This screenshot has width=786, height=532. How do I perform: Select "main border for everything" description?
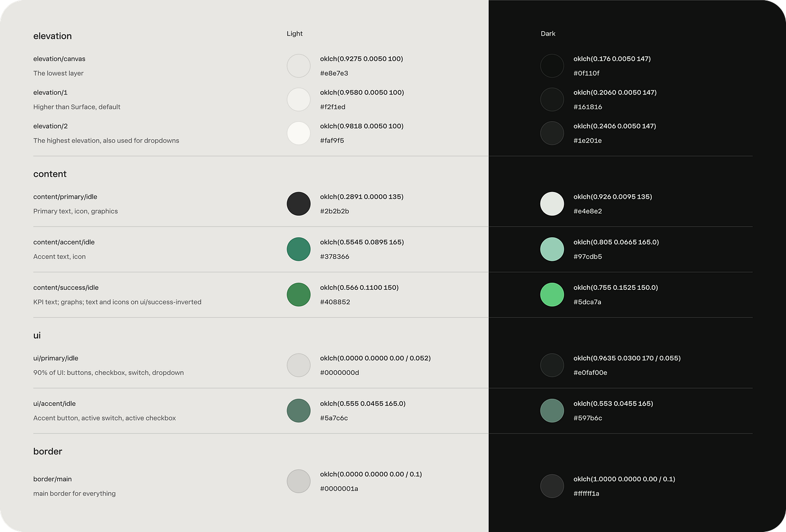coord(74,493)
